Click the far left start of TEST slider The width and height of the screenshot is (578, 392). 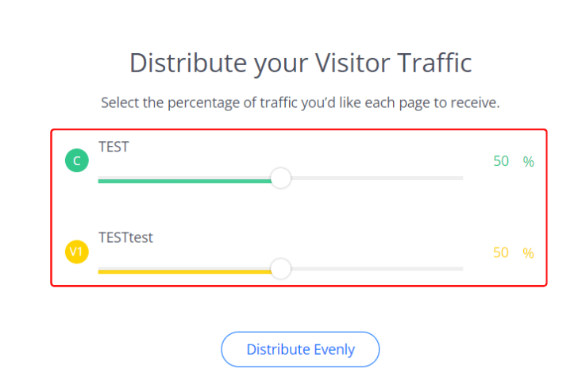click(100, 180)
